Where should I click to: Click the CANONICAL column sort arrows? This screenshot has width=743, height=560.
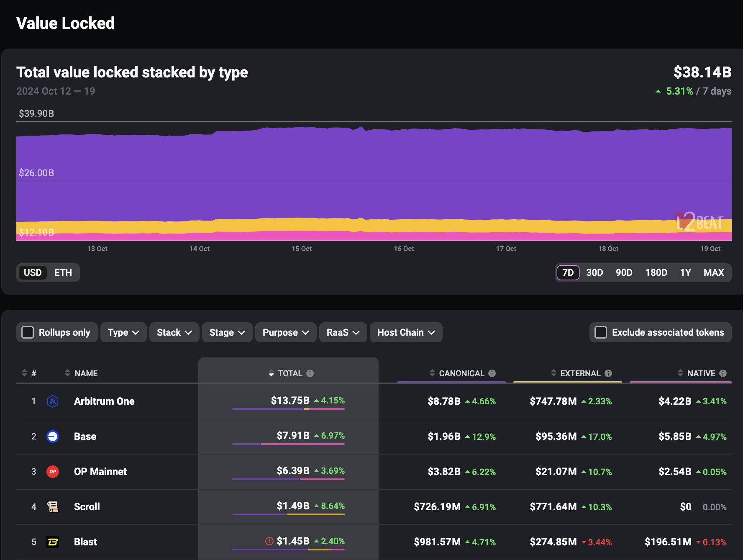pos(432,373)
